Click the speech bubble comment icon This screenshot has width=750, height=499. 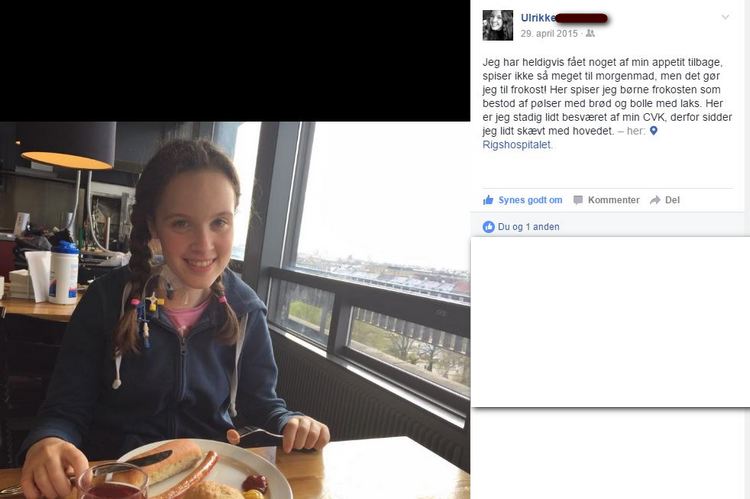(578, 200)
